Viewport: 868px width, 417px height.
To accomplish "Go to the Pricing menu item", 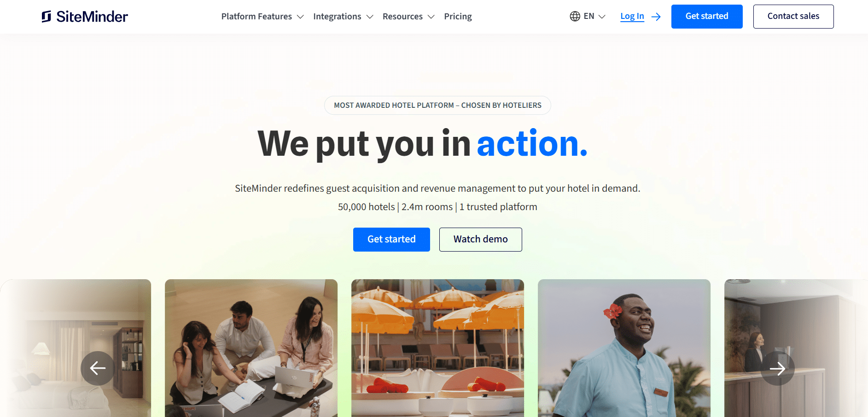I will point(458,17).
